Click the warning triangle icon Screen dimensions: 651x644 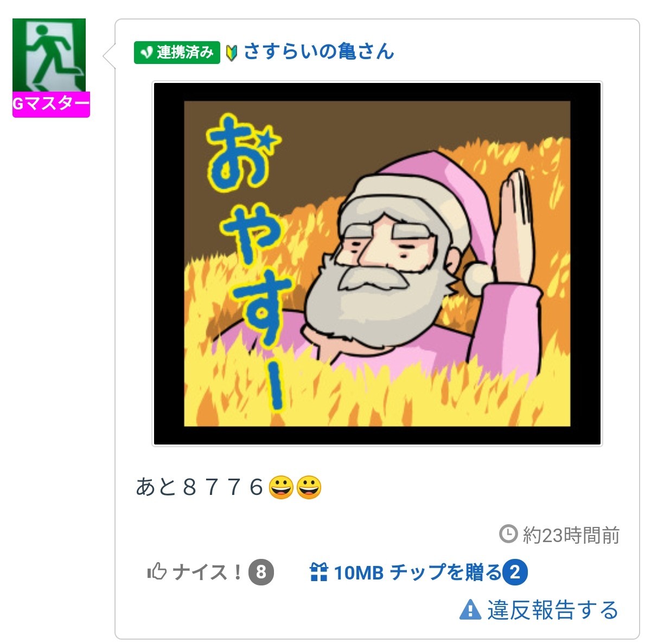470,610
